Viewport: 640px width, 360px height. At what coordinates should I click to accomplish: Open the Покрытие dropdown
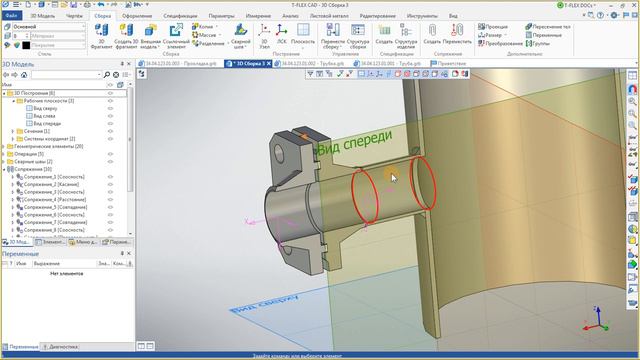click(58, 45)
